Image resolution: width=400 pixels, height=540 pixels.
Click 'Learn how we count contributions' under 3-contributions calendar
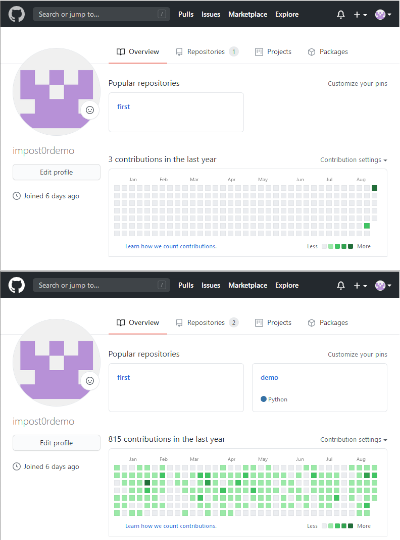(x=171, y=246)
